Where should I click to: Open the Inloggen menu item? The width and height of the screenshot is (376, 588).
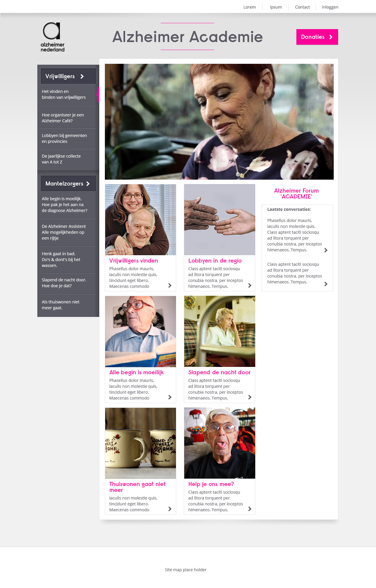click(x=330, y=7)
